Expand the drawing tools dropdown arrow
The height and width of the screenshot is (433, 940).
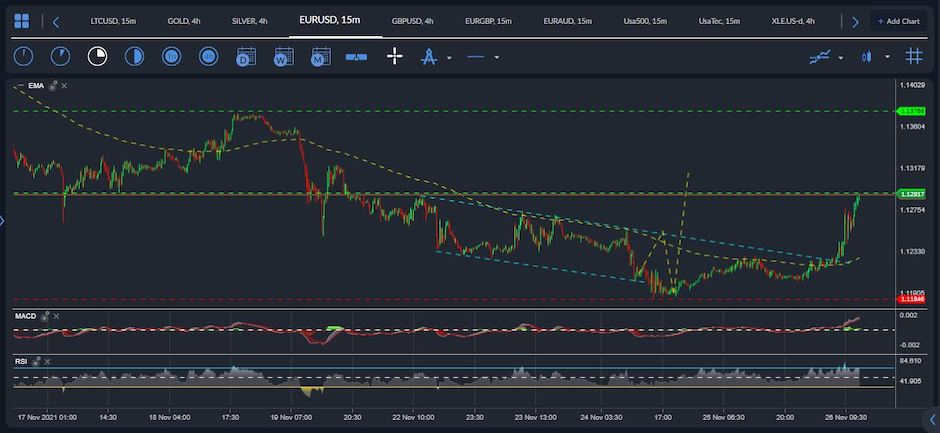[449, 58]
